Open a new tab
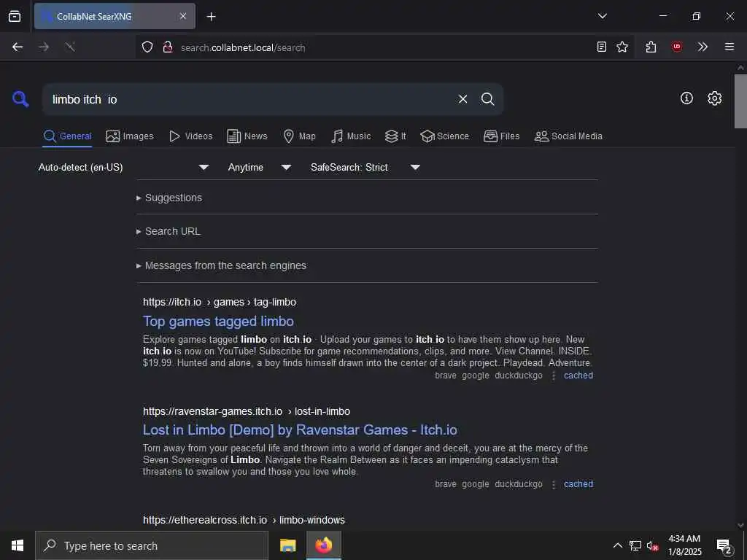Screen dimensions: 747x560 211,17
